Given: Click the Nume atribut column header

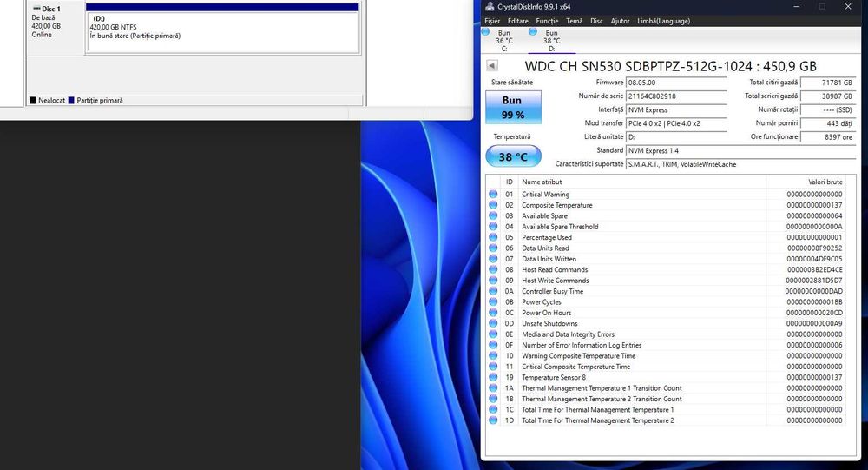Looking at the screenshot, I should 642,182.
